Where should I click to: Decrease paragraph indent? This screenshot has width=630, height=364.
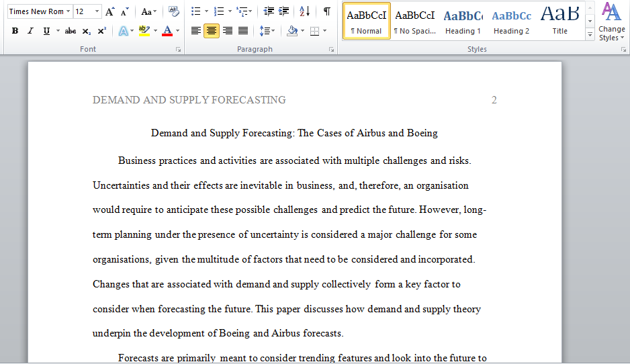tap(269, 11)
